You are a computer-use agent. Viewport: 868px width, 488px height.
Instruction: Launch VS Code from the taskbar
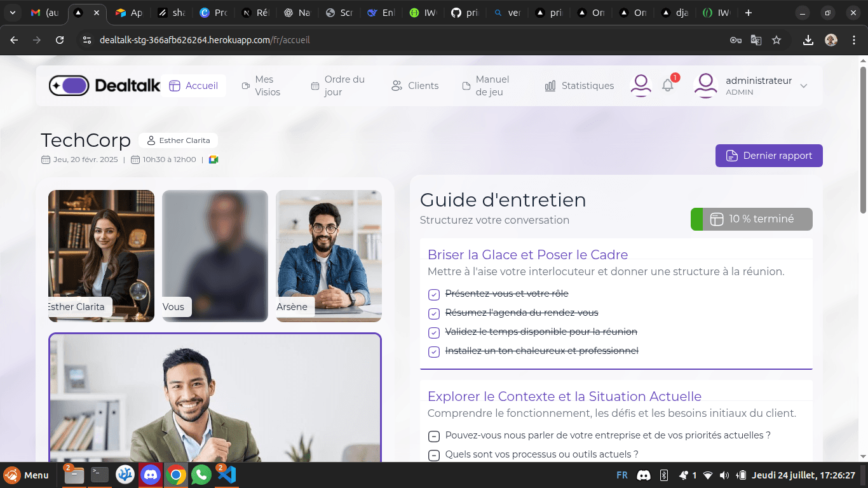coord(227,475)
